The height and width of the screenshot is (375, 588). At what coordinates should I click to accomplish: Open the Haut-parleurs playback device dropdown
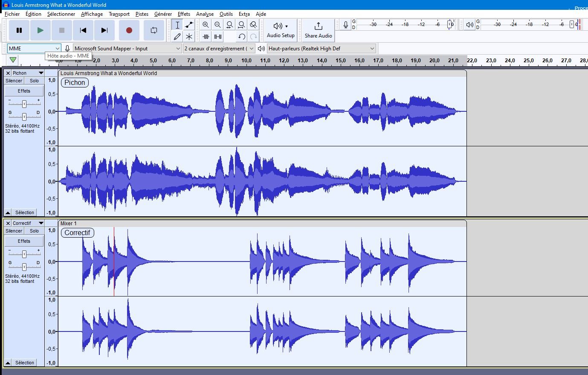tap(321, 49)
